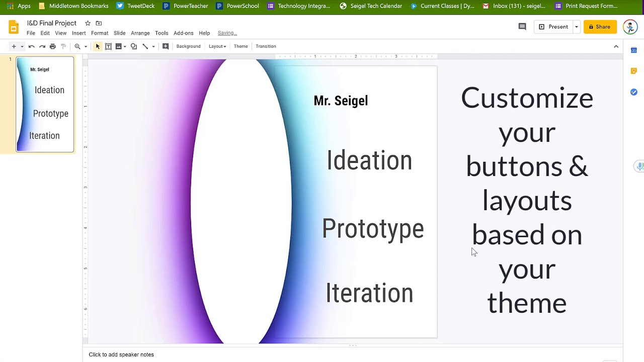This screenshot has width=644, height=362.
Task: Click the move to folder icon
Action: coord(99,23)
